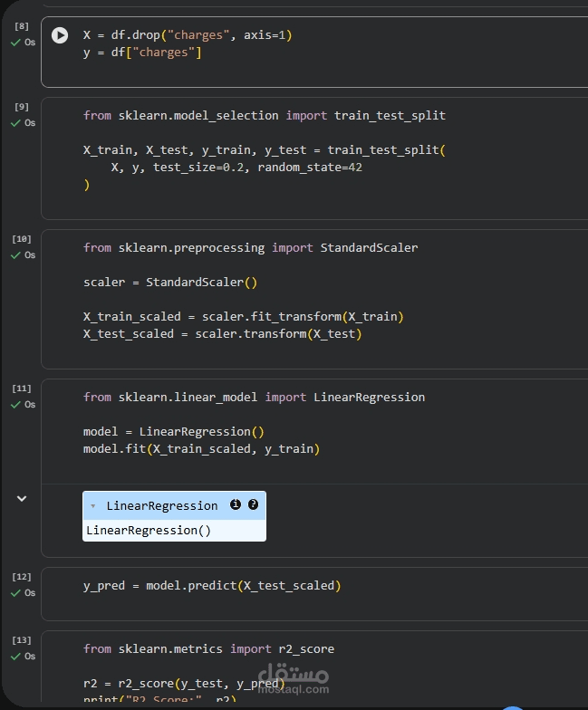Image resolution: width=588 pixels, height=710 pixels.
Task: Click the 0s runtime label of cell 11
Action: pyautogui.click(x=30, y=405)
